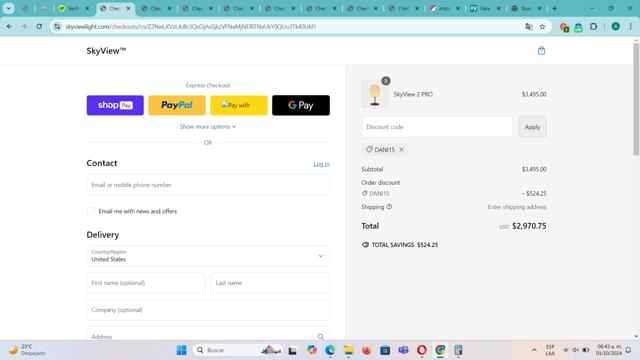Click the page vertical scrollbar thumb
This screenshot has width=640, height=360.
tap(636, 98)
